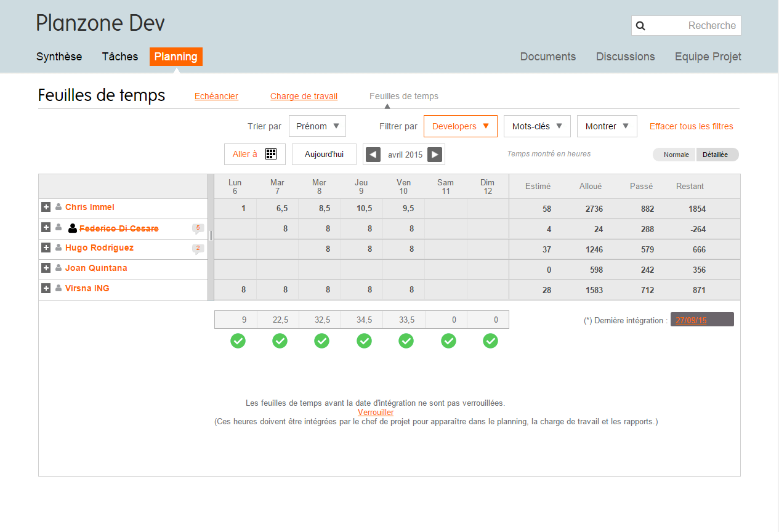Open the Mots-clés dropdown
Screen dimensions: 779x532
[x=537, y=126]
